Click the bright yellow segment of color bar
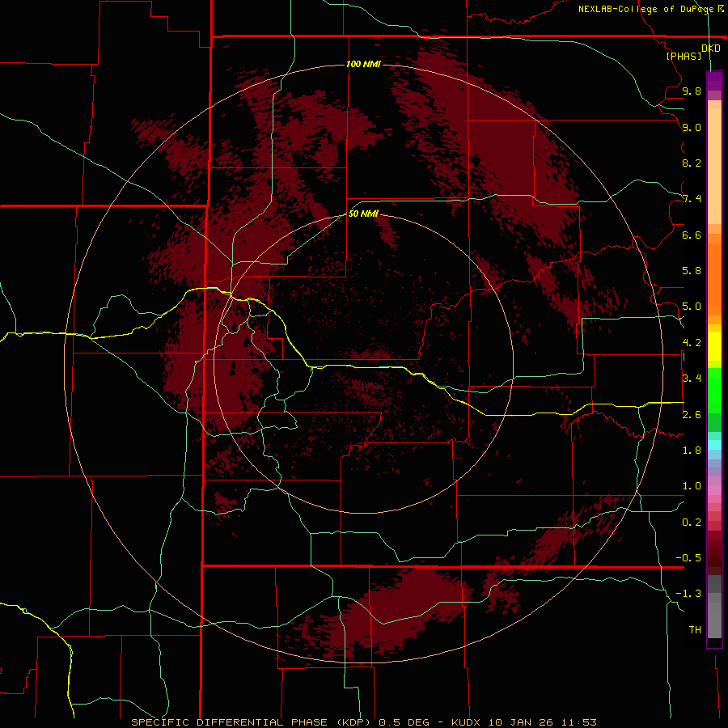728x728 pixels. pyautogui.click(x=714, y=346)
